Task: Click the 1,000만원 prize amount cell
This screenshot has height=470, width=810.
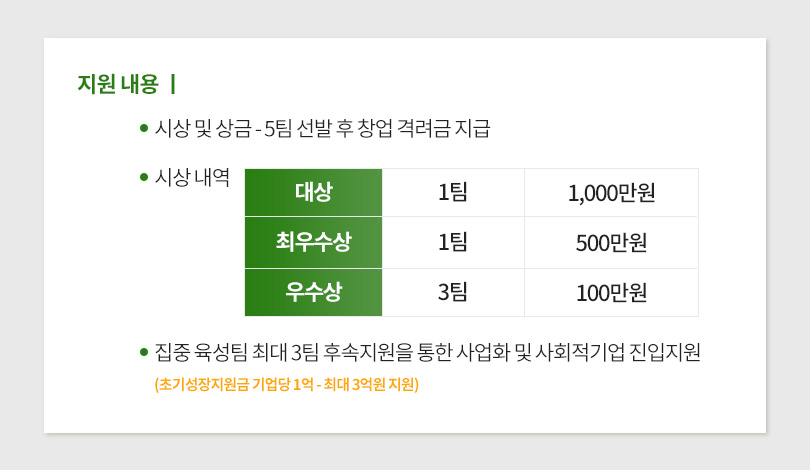Action: [611, 193]
